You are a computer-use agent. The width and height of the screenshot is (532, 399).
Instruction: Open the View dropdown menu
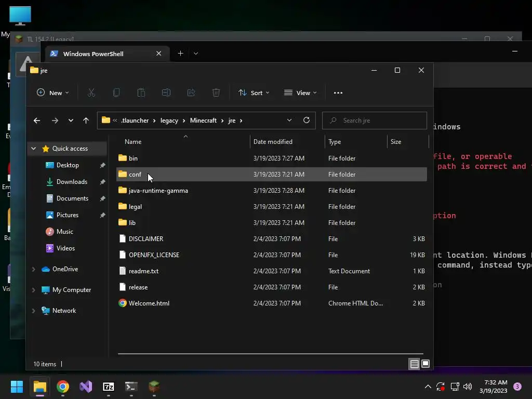point(300,92)
